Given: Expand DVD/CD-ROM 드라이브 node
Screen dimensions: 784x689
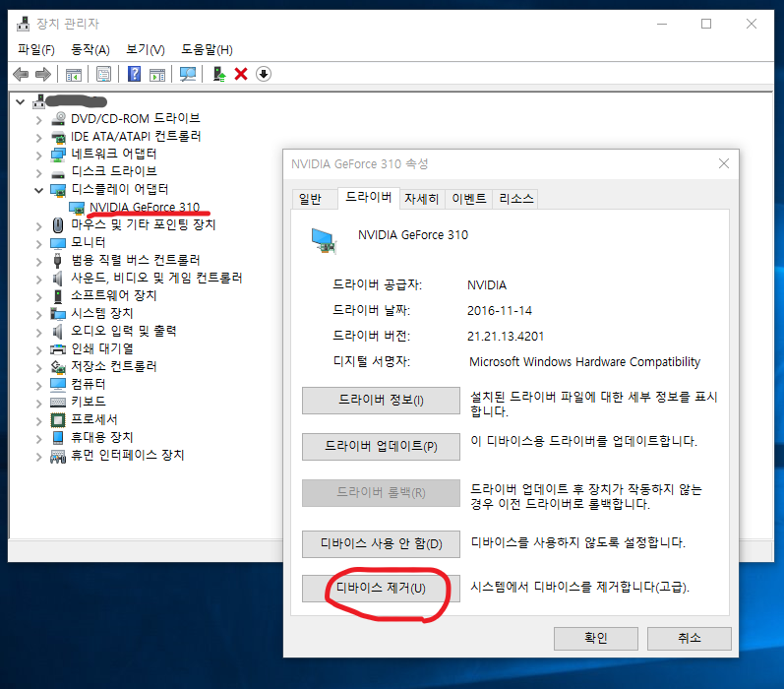Looking at the screenshot, I should pos(39,119).
